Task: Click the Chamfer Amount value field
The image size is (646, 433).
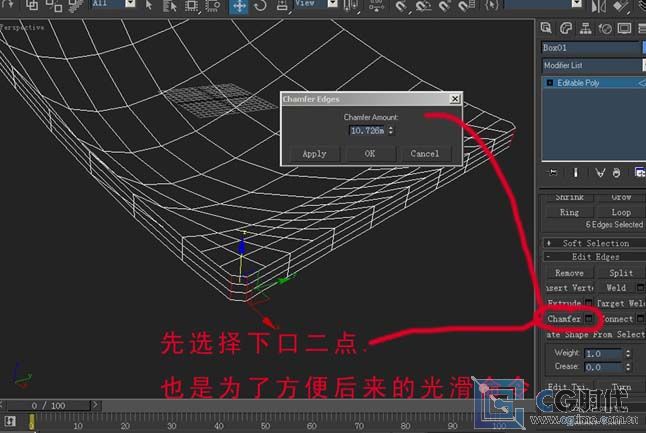Action: [x=367, y=130]
